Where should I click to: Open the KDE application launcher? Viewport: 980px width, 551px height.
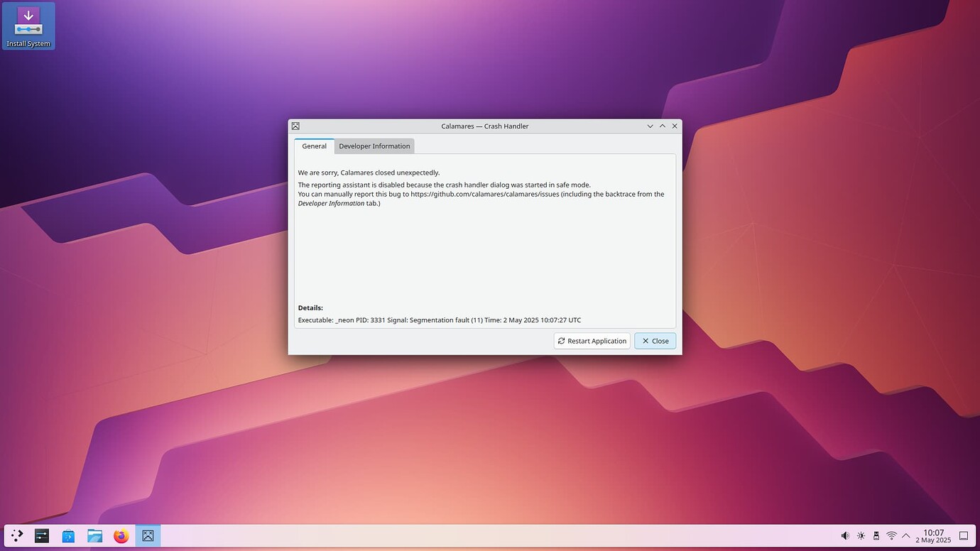click(x=16, y=535)
